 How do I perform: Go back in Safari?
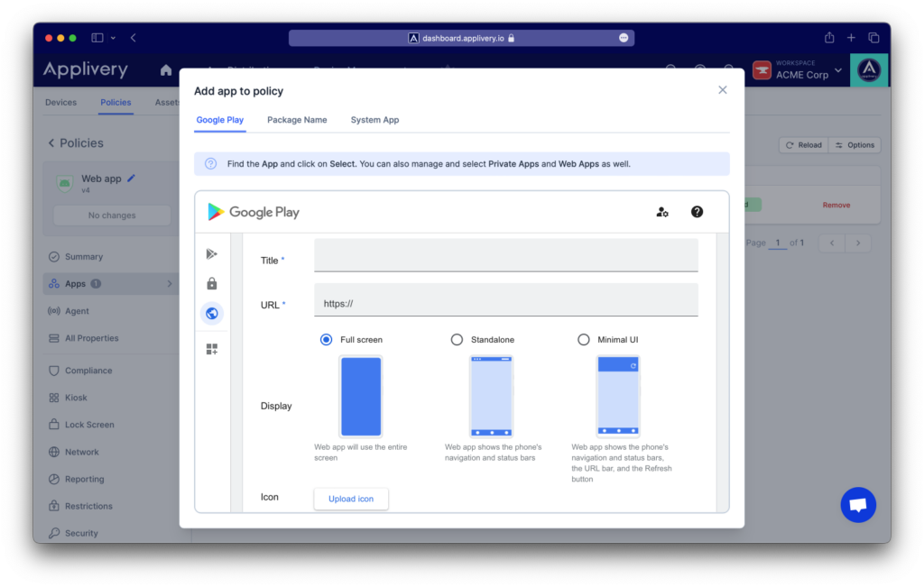point(134,38)
